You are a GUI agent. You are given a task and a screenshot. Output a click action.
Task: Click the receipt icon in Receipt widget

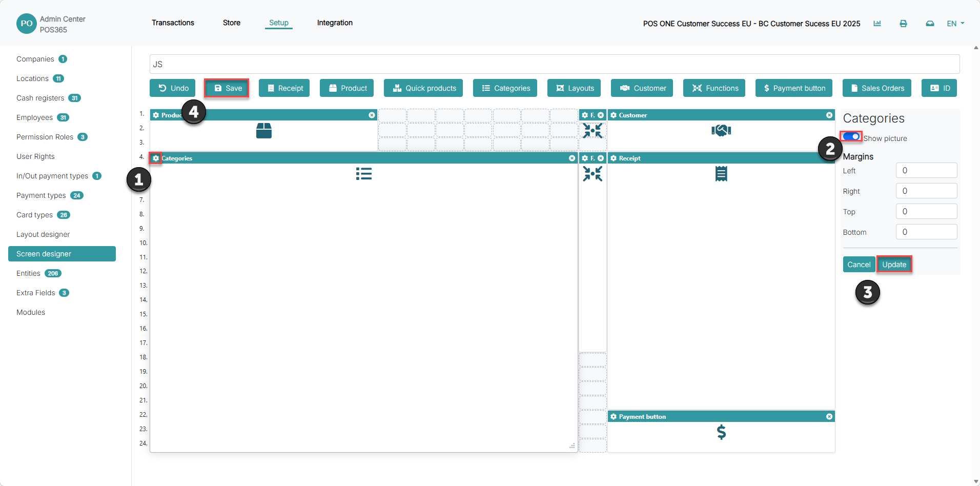(x=721, y=174)
